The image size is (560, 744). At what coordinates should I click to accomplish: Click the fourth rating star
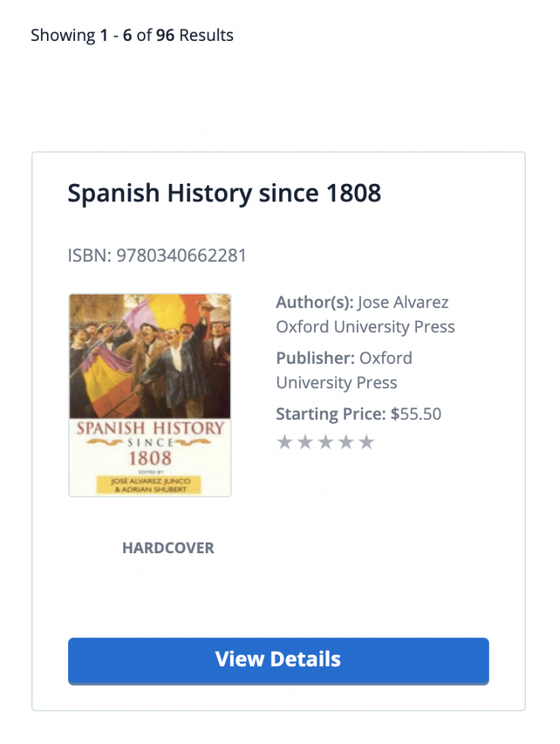[346, 442]
